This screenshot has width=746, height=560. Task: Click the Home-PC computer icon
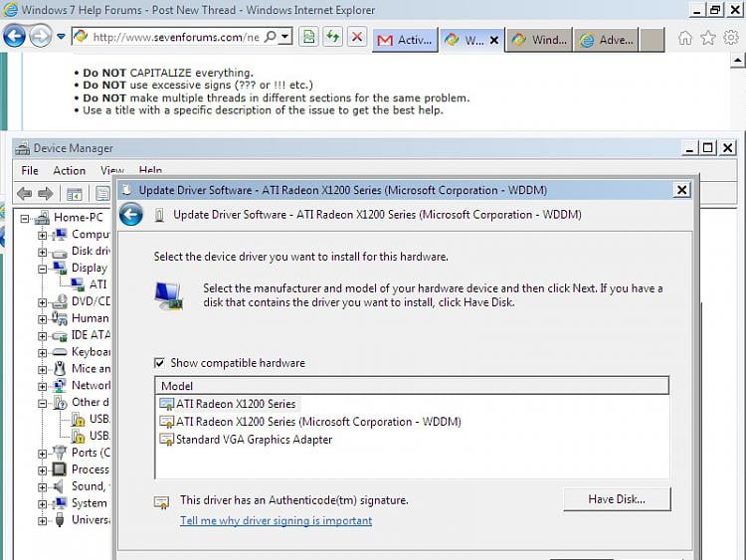click(x=42, y=218)
